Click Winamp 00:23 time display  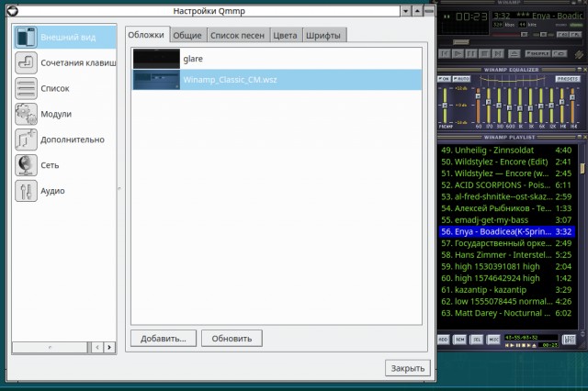[471, 17]
